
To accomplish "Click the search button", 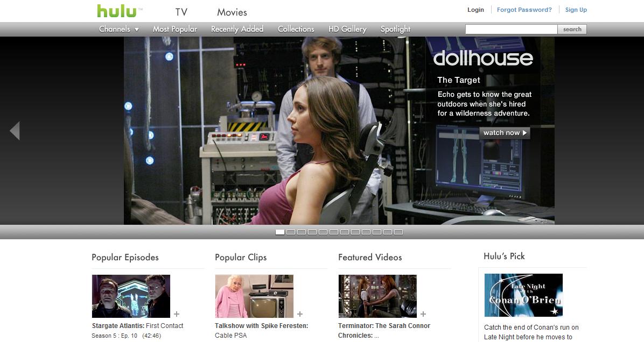I will pos(572,29).
